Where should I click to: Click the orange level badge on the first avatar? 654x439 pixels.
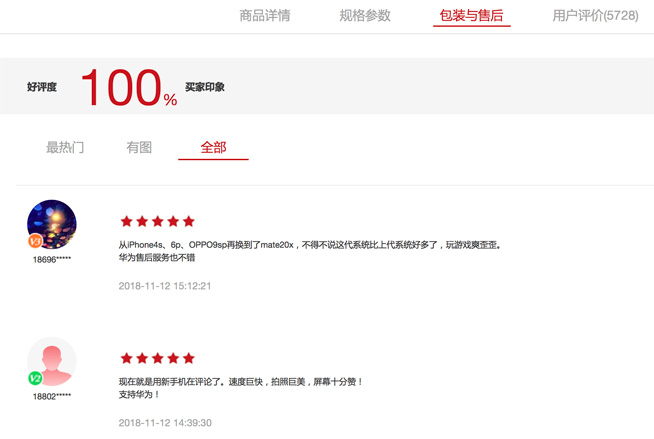coord(35,241)
